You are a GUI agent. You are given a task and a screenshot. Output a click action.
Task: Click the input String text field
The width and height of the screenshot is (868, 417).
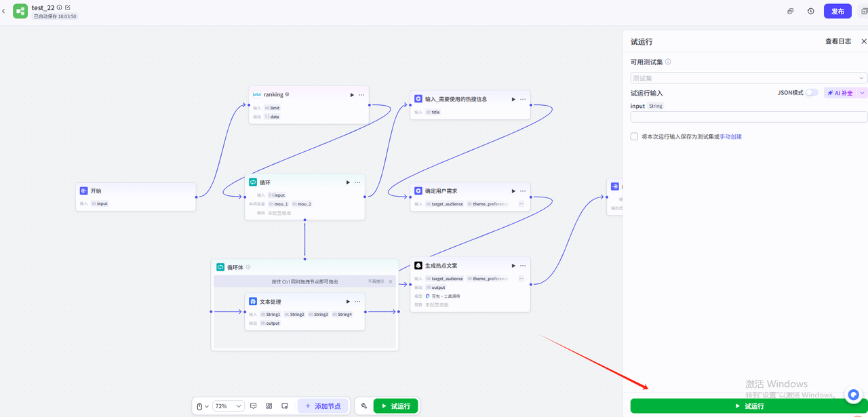click(x=749, y=117)
